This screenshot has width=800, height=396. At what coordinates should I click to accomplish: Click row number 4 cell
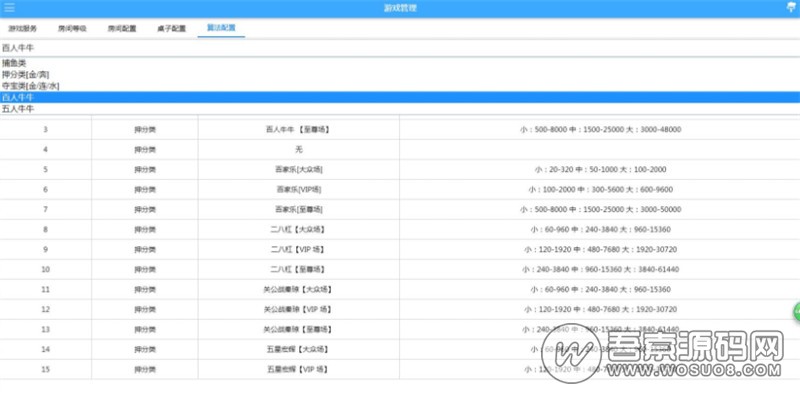tap(45, 150)
